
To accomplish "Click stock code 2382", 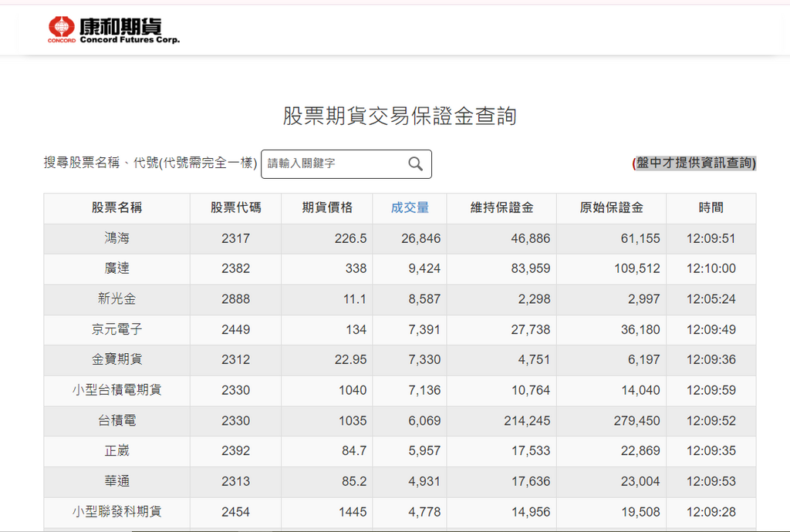I will pyautogui.click(x=236, y=268).
